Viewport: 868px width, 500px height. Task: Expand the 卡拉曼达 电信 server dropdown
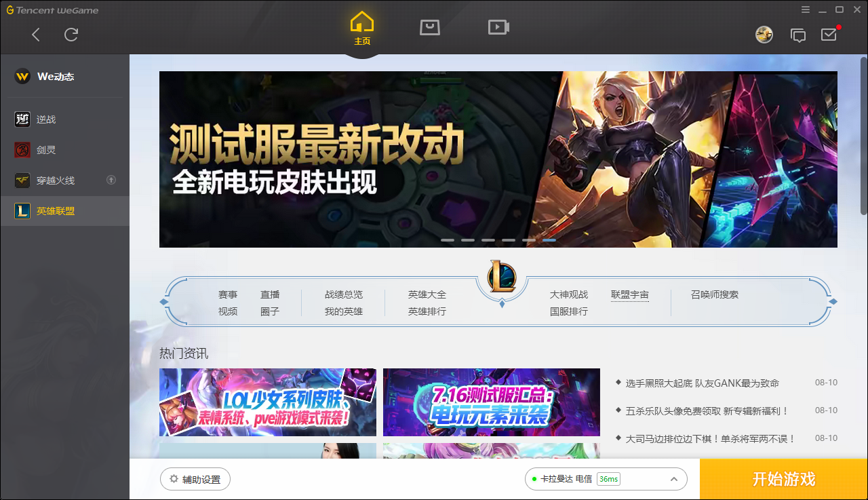tap(673, 479)
